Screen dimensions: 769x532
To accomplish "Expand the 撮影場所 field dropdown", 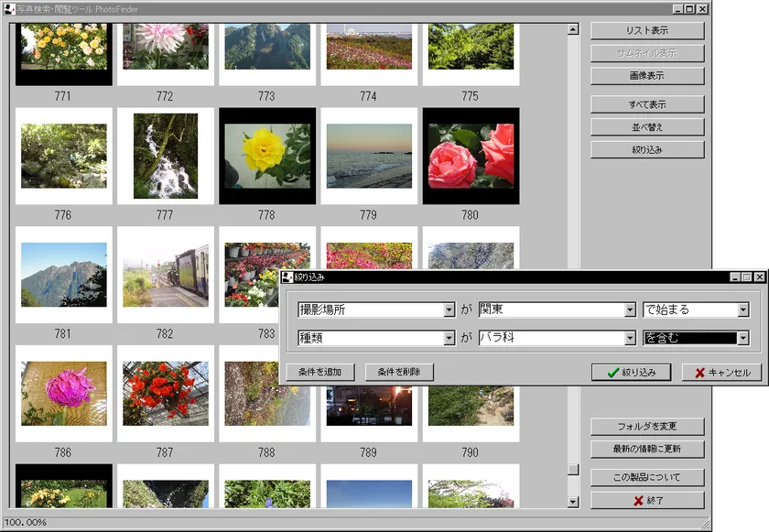I will [x=449, y=310].
